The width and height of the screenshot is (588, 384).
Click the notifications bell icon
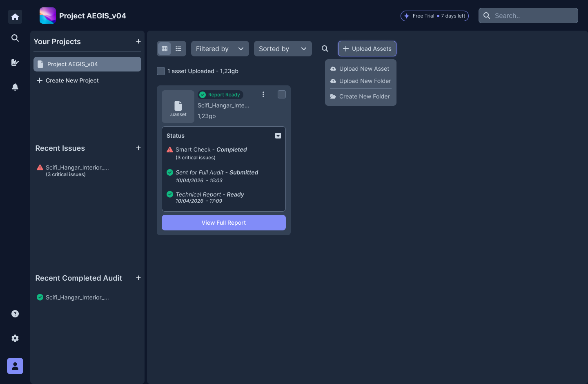tap(15, 87)
